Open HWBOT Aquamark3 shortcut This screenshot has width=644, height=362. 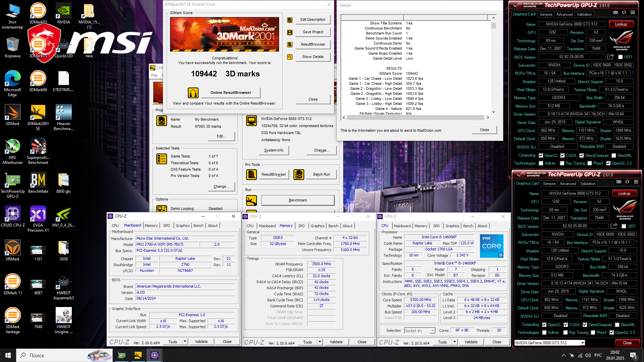pos(63,287)
